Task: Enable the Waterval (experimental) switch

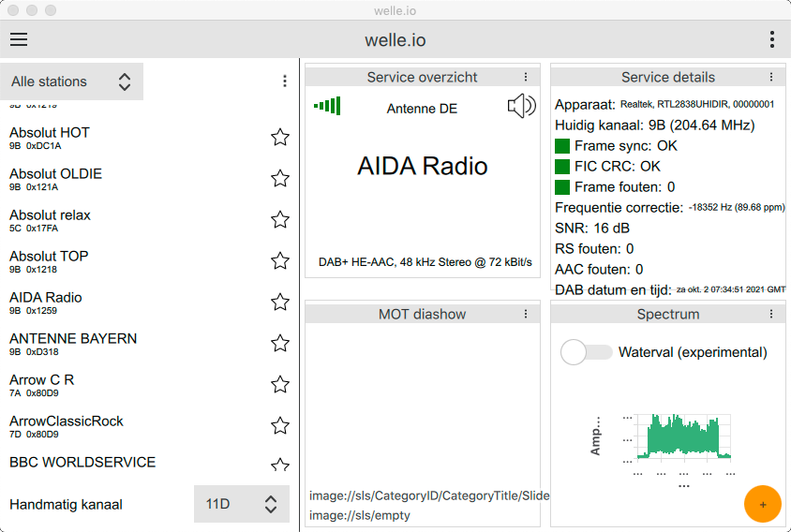Action: [x=586, y=352]
